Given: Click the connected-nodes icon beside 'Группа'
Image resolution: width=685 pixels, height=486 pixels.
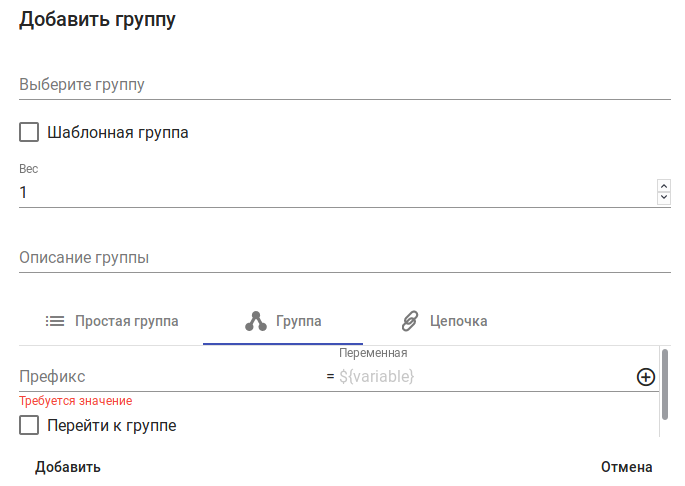Looking at the screenshot, I should click(255, 321).
